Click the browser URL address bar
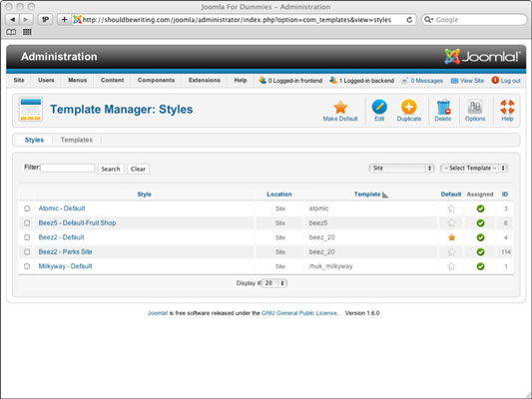The height and width of the screenshot is (399, 532). point(238,20)
